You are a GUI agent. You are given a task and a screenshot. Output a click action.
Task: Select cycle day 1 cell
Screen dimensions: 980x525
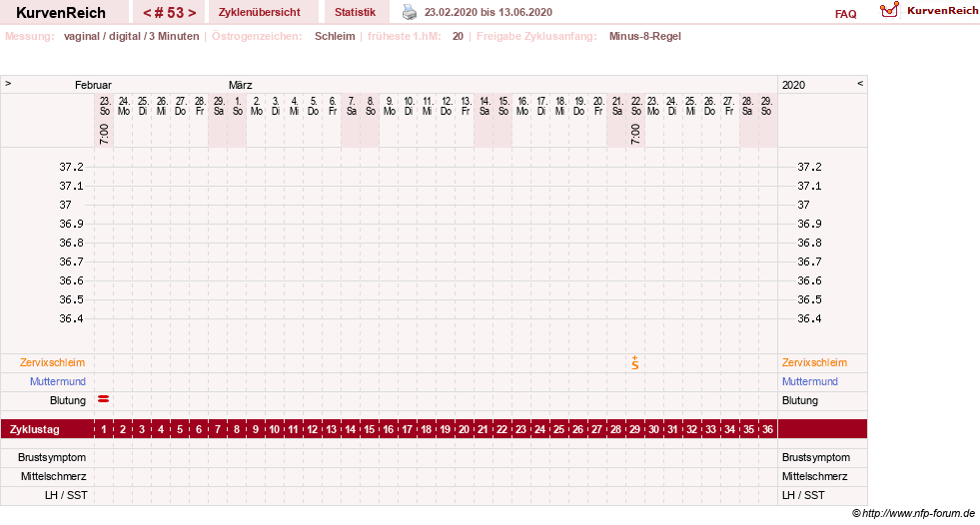coord(104,429)
